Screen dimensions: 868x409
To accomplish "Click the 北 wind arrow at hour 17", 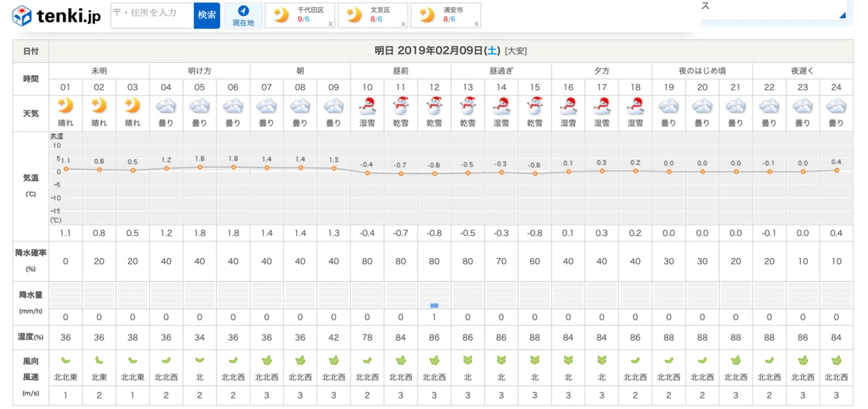I will (x=602, y=360).
